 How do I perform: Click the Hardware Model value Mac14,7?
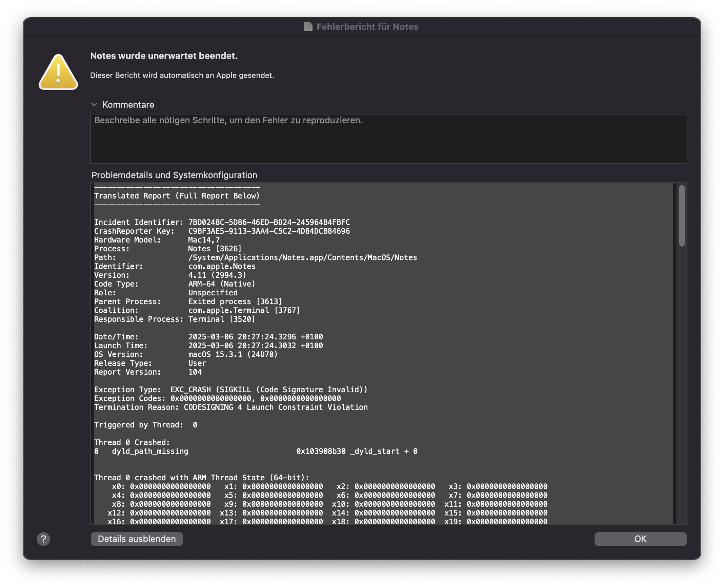(x=204, y=240)
